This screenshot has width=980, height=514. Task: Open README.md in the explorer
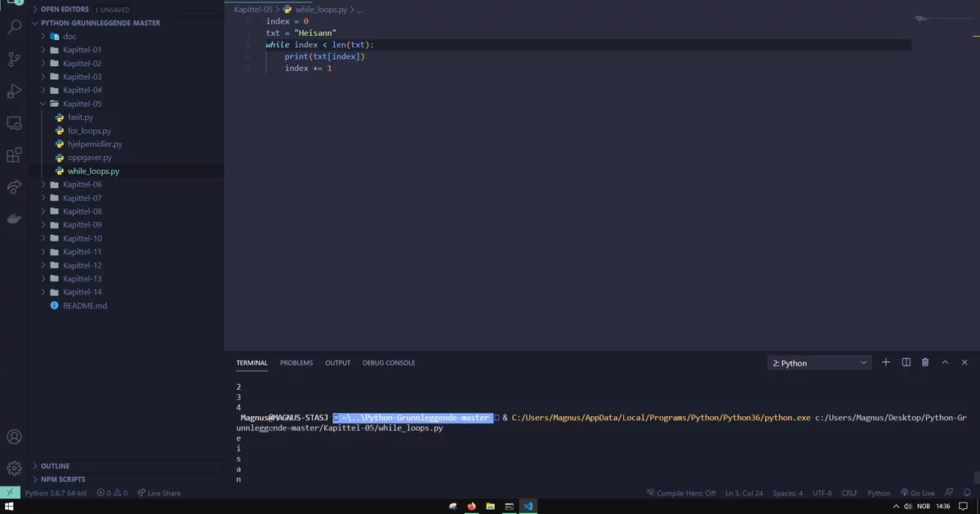point(85,305)
